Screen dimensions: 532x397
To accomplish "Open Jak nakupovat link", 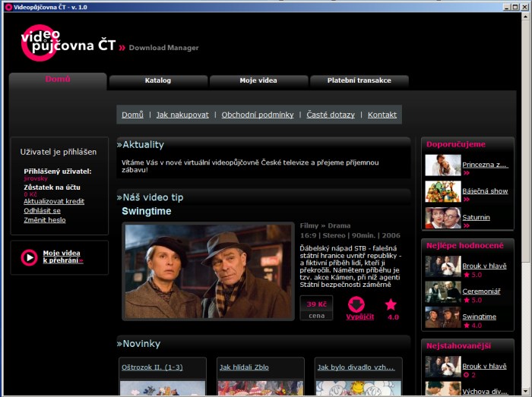I will coord(182,115).
